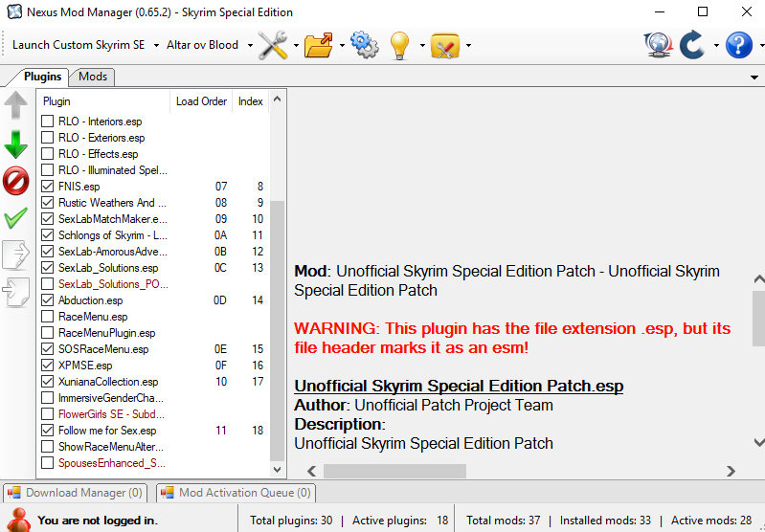Click plugin list scroll down arrow

click(x=277, y=470)
